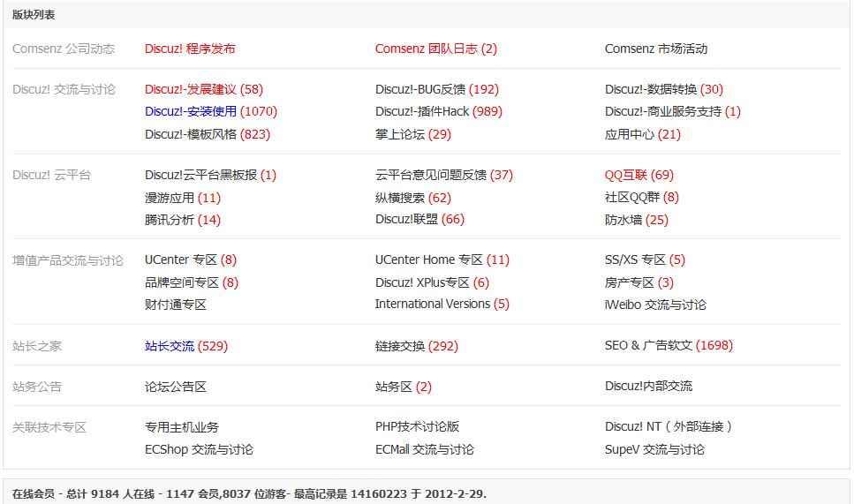Open Discuz!联盟 board
Screen dimensions: 854x504
coord(407,220)
